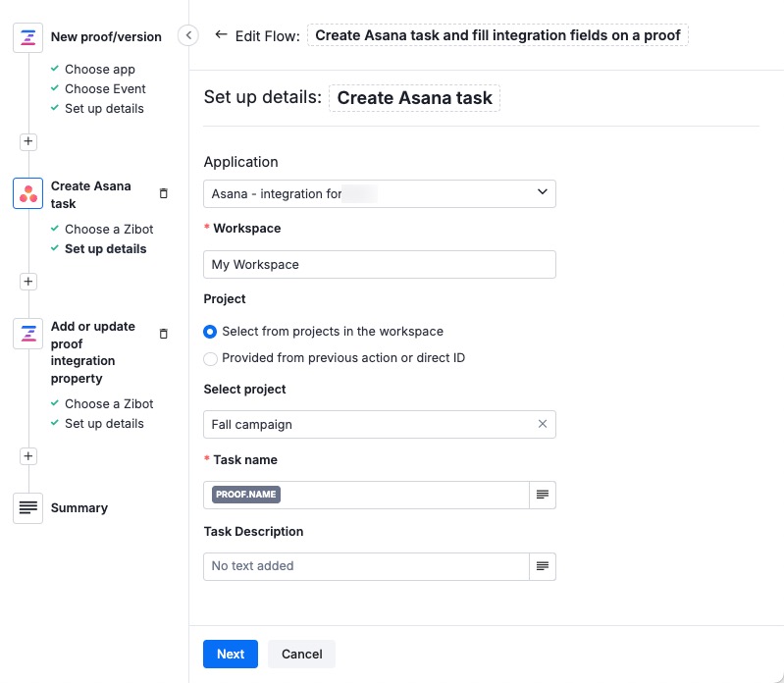784x683 pixels.
Task: Add a step after New proof/version
Action: click(x=28, y=141)
